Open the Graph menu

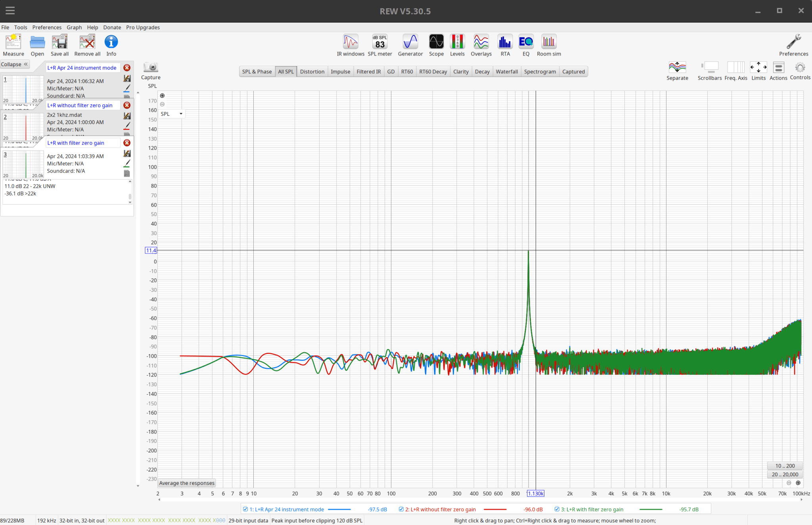74,27
